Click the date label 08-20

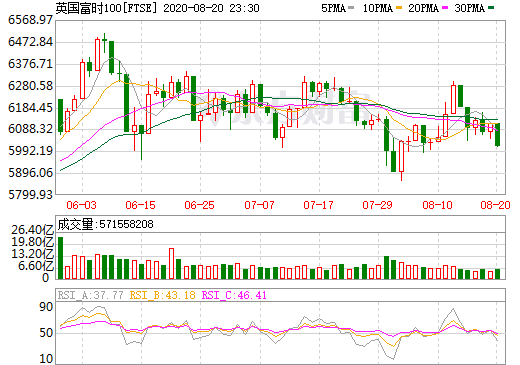click(495, 205)
